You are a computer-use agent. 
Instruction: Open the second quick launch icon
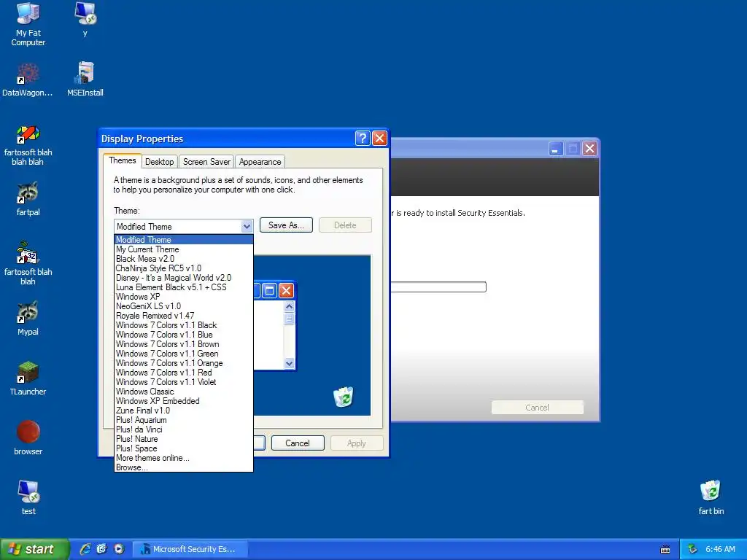click(x=102, y=549)
